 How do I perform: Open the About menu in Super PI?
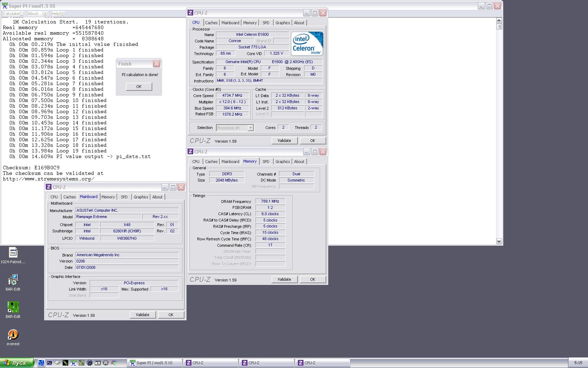pyautogui.click(x=38, y=14)
